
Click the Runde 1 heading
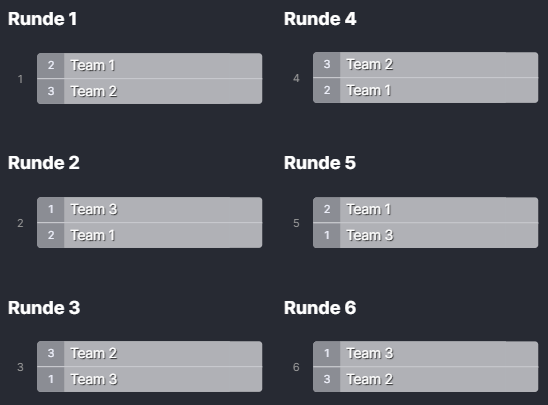42,19
